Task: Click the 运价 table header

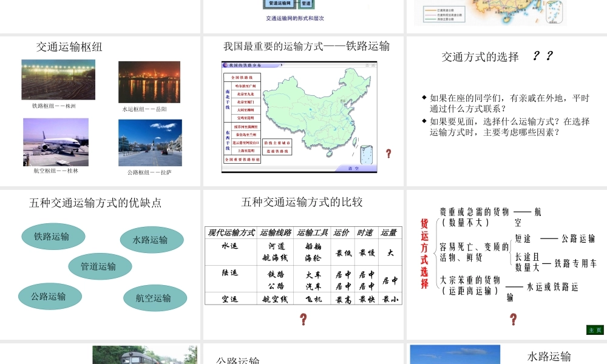Action: (341, 233)
